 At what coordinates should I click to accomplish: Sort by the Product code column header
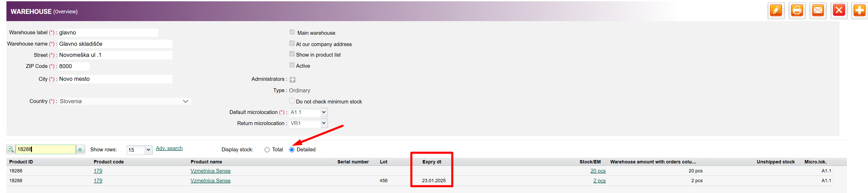point(109,162)
